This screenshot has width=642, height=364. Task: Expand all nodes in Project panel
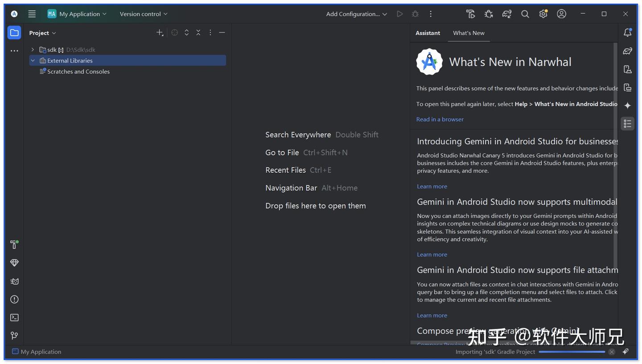186,33
